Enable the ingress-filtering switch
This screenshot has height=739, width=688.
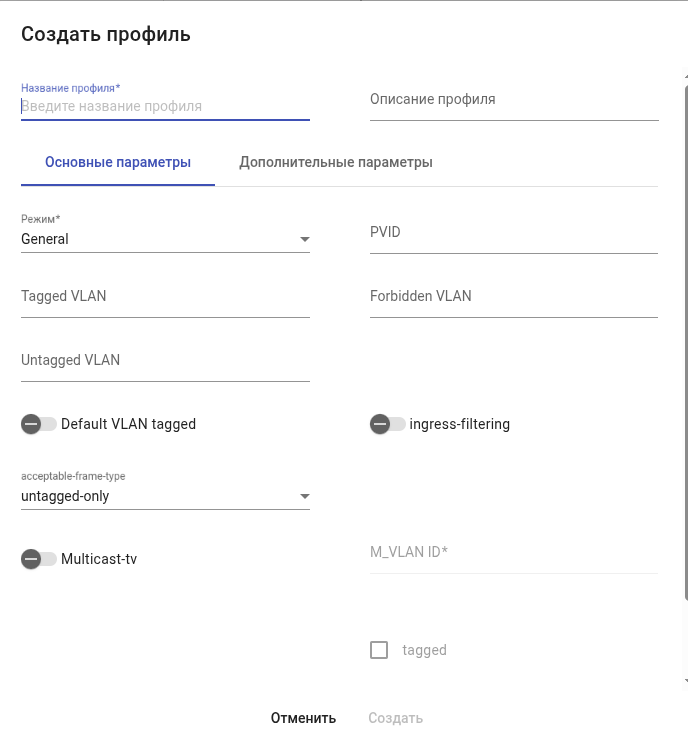tap(387, 424)
